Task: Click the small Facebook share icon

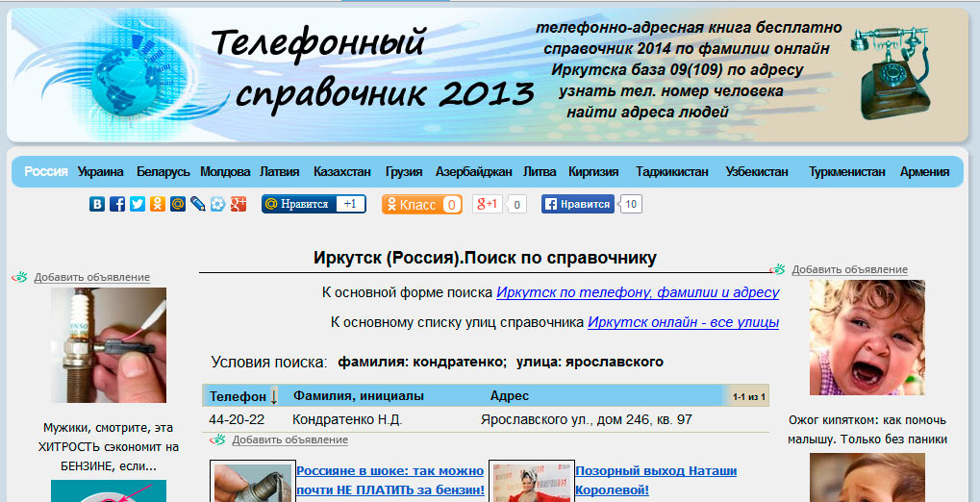Action: point(117,204)
